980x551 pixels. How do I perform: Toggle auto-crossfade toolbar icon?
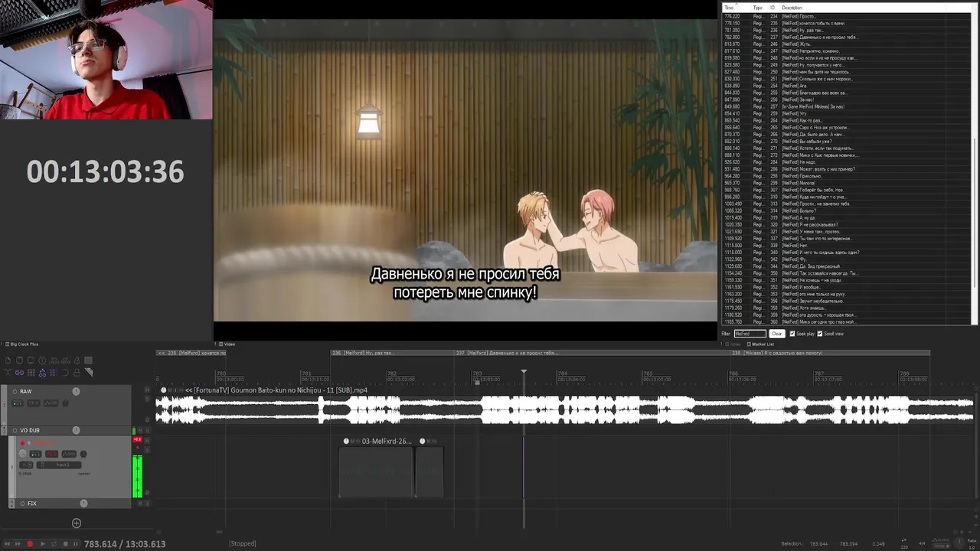[x=8, y=373]
